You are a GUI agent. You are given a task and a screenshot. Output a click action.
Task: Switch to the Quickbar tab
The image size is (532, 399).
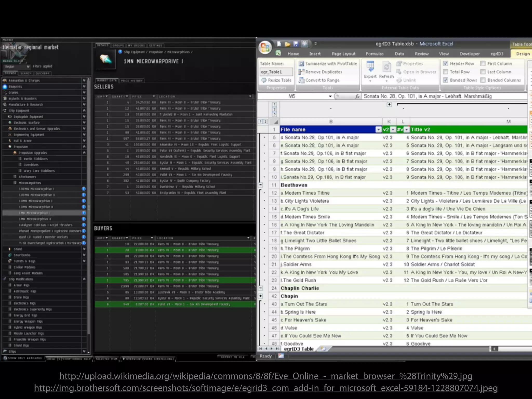[42, 73]
